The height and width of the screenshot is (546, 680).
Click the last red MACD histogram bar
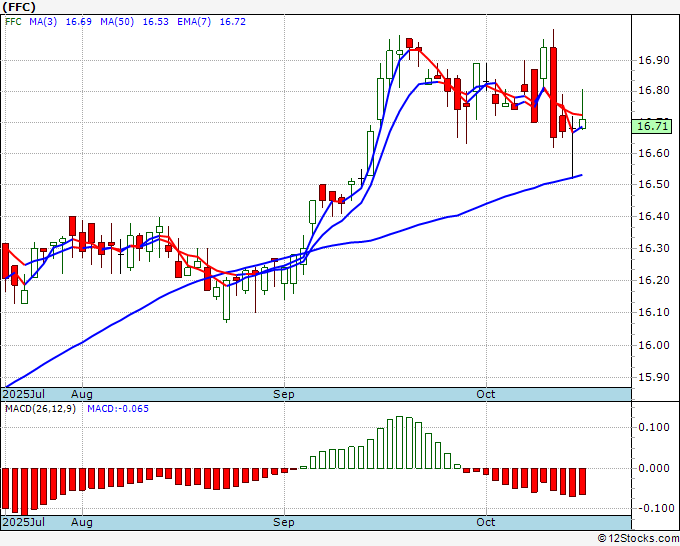tap(582, 481)
